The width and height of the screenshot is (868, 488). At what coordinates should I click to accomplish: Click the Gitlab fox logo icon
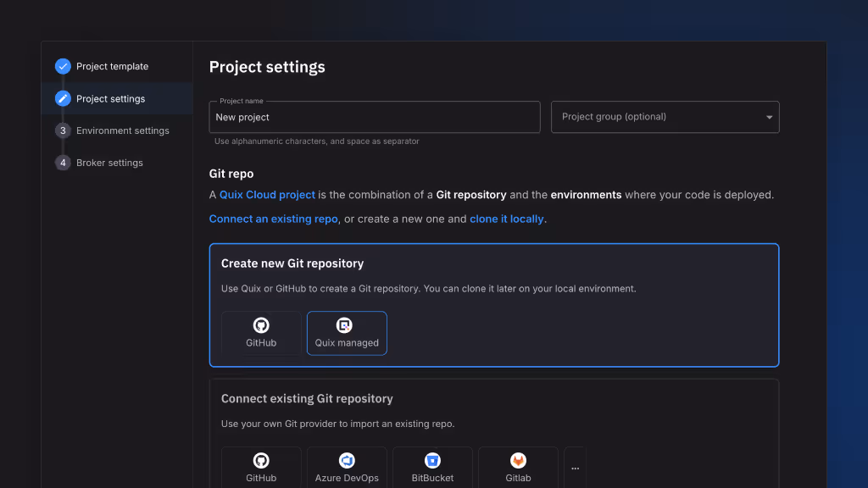pos(518,460)
